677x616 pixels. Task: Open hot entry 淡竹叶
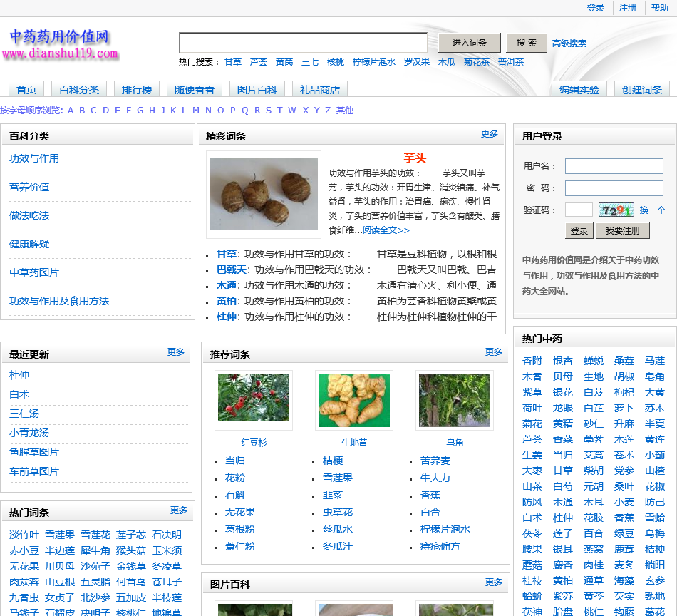(24, 535)
